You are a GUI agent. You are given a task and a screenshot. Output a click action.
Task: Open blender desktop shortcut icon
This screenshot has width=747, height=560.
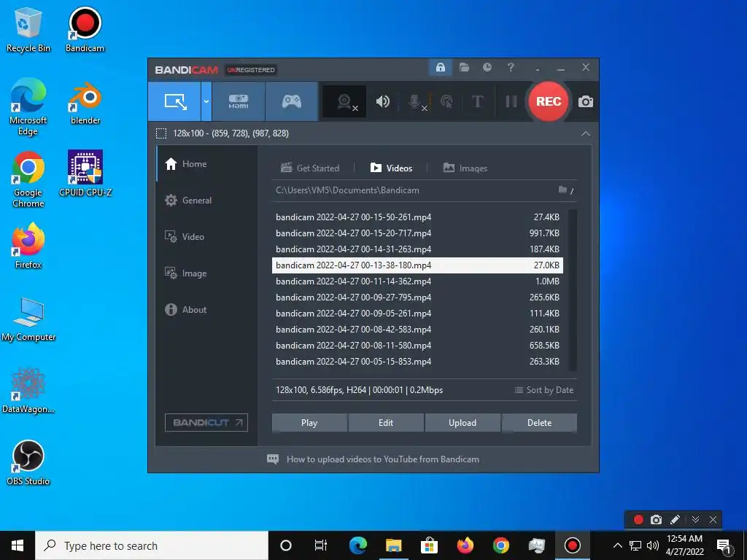coord(85,104)
